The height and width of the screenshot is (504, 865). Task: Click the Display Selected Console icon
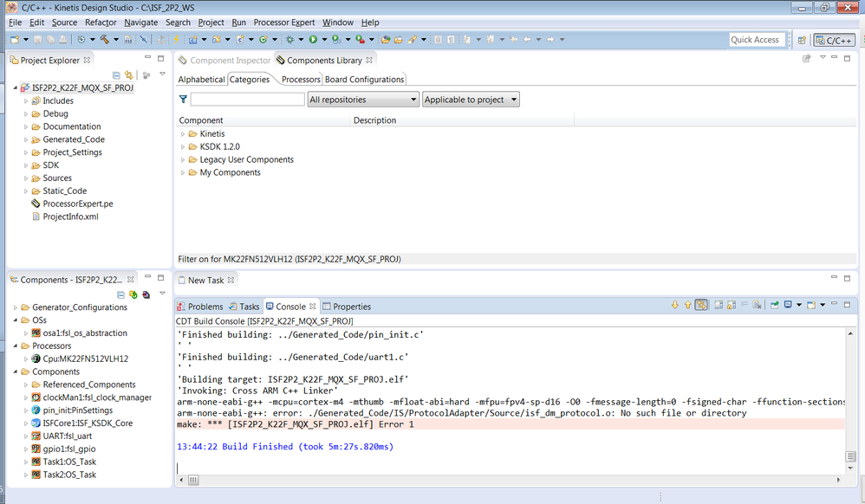789,305
